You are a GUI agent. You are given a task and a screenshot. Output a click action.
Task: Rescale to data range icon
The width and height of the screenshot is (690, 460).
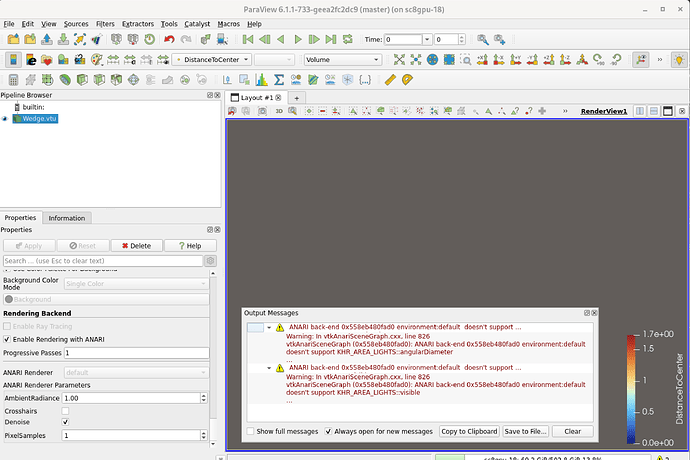point(113,59)
